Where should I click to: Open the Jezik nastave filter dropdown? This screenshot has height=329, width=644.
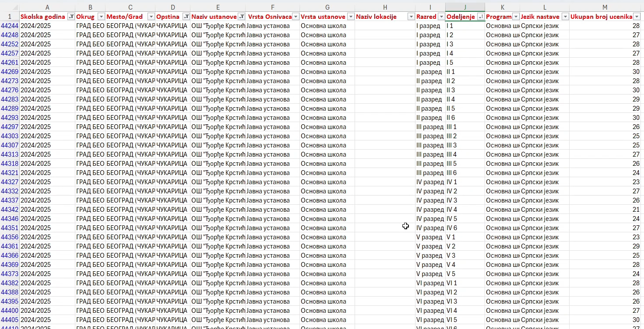pyautogui.click(x=565, y=17)
